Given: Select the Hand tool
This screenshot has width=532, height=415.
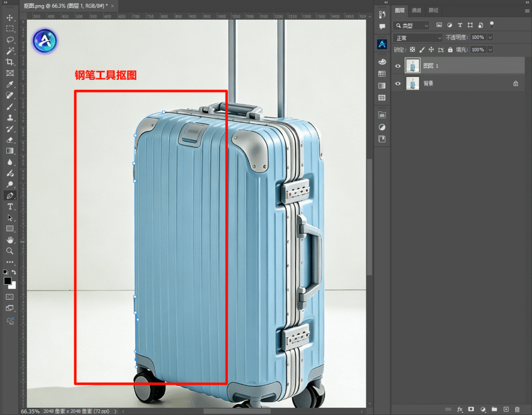Looking at the screenshot, I should tap(10, 240).
